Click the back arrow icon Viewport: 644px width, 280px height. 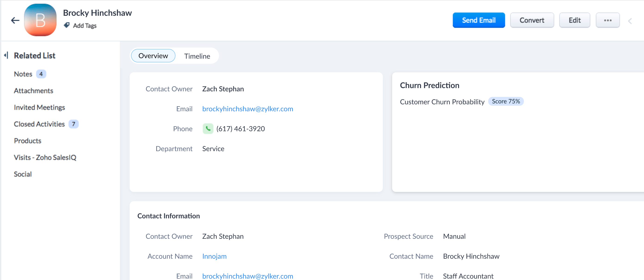(x=15, y=20)
